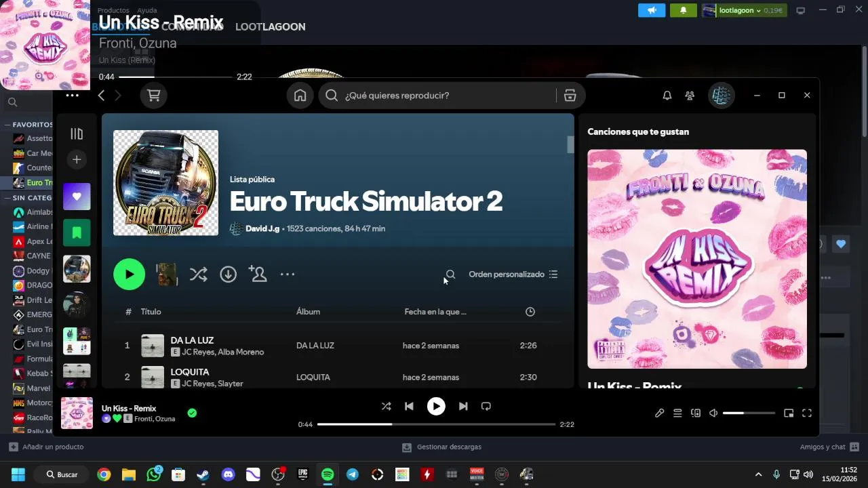868x488 pixels.
Task: Open Spotify notifications bell
Action: [667, 96]
